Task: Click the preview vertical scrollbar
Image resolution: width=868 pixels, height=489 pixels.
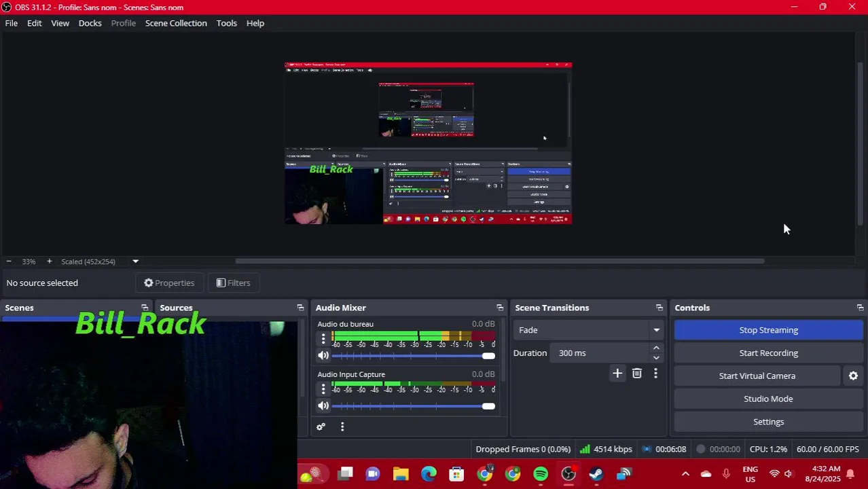Action: (861, 143)
